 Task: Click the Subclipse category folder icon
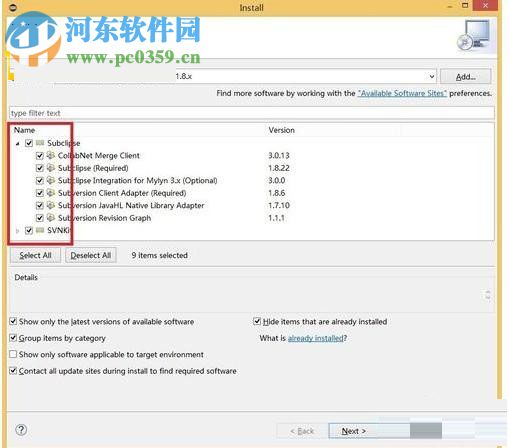[x=40, y=143]
